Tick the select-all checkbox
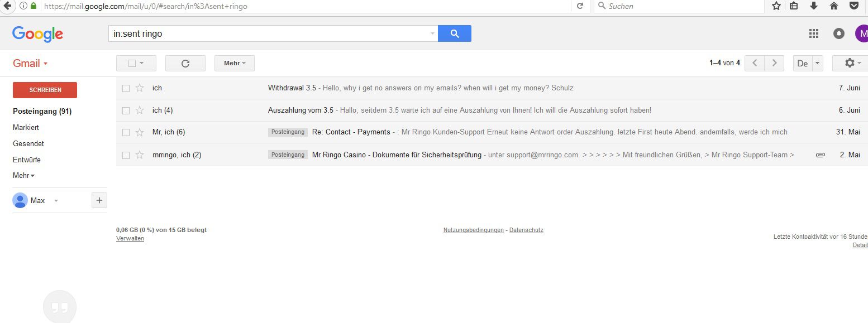 click(x=132, y=63)
